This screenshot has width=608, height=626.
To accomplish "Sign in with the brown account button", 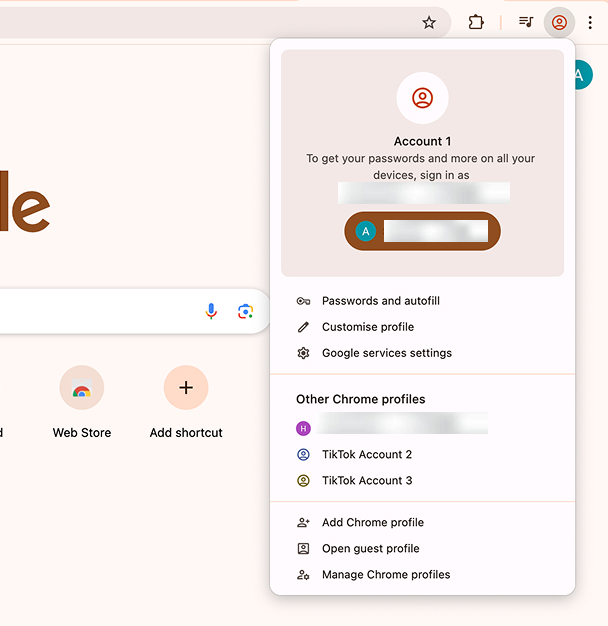I will (x=422, y=231).
